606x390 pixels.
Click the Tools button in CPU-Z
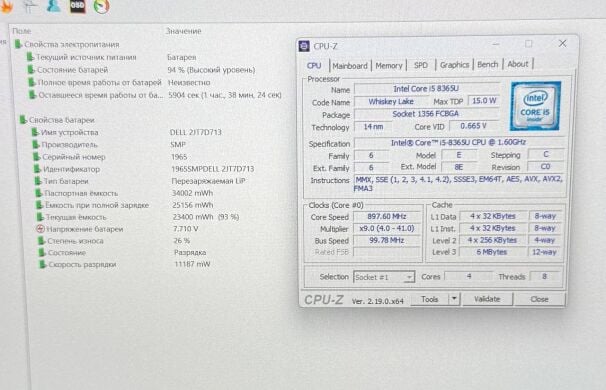[x=429, y=299]
